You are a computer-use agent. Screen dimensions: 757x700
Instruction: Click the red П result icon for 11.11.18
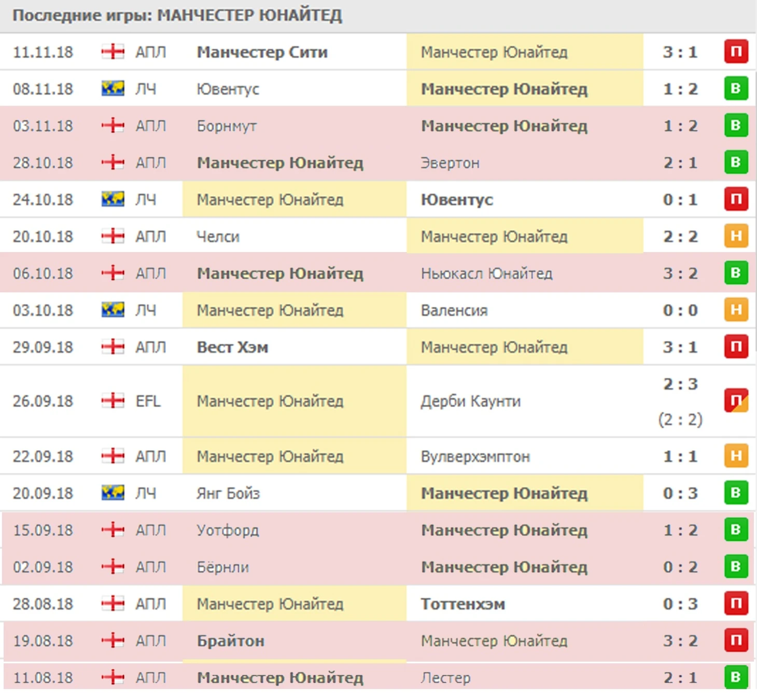[736, 51]
